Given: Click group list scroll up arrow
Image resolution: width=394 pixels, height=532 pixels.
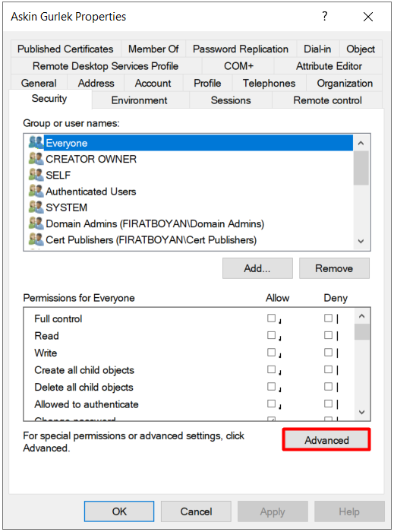Looking at the screenshot, I should (361, 143).
